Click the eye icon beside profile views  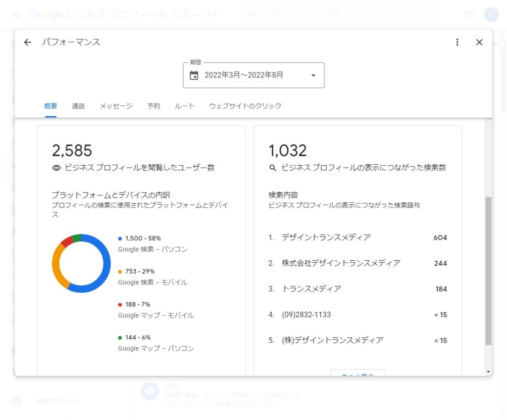tap(56, 168)
